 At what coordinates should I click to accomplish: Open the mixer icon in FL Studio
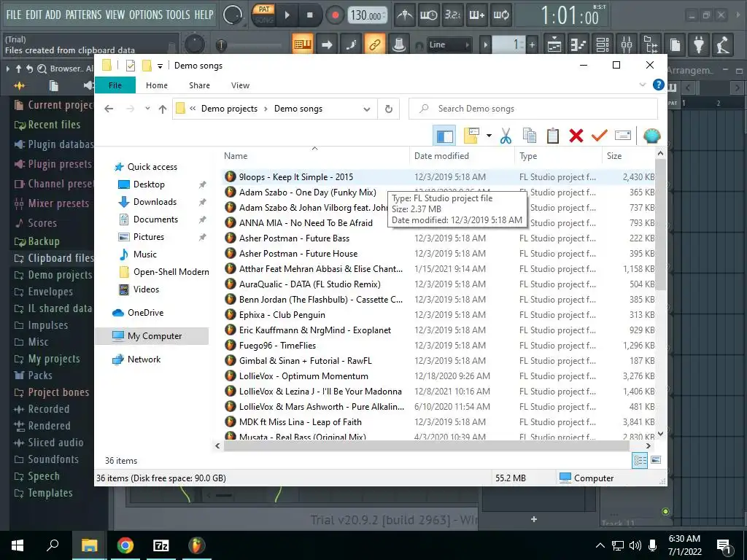[x=627, y=44]
